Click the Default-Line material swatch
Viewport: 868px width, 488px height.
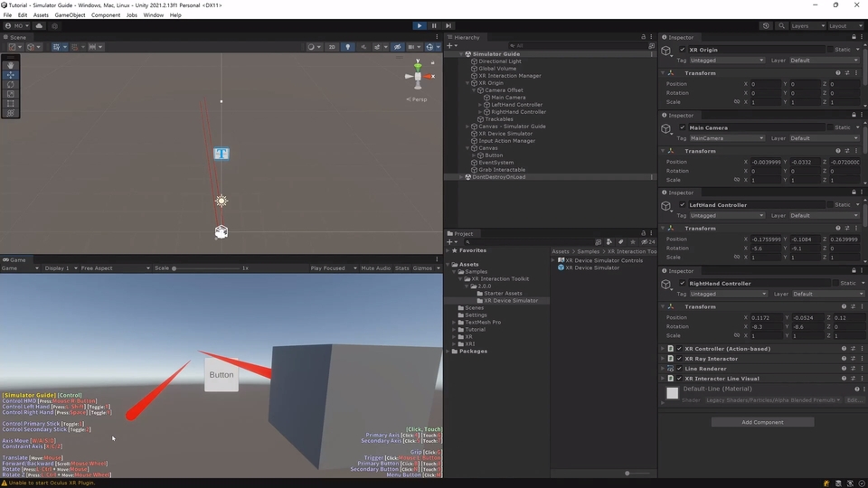click(x=672, y=393)
